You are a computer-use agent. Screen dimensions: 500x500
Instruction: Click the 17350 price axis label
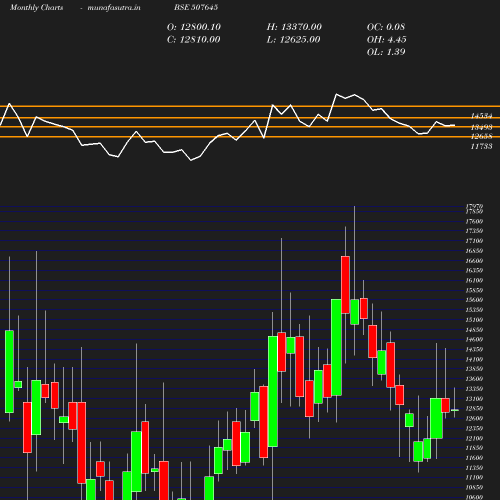[x=474, y=231]
